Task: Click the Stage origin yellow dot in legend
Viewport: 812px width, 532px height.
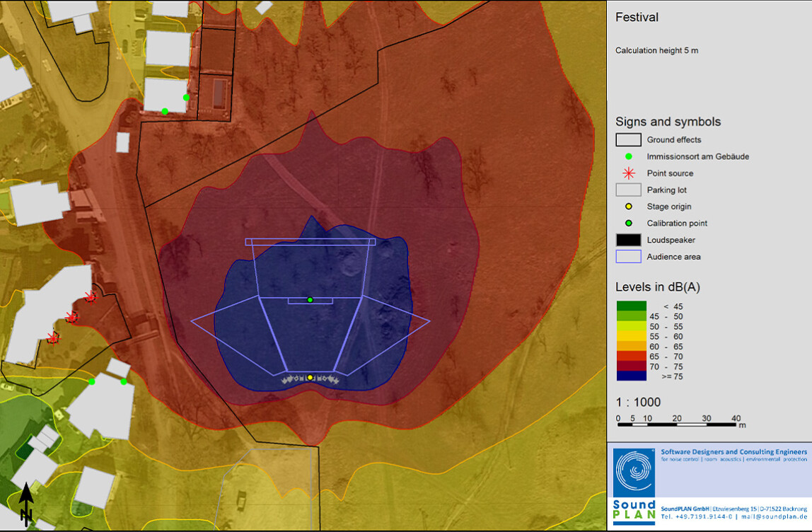Action: pos(628,207)
